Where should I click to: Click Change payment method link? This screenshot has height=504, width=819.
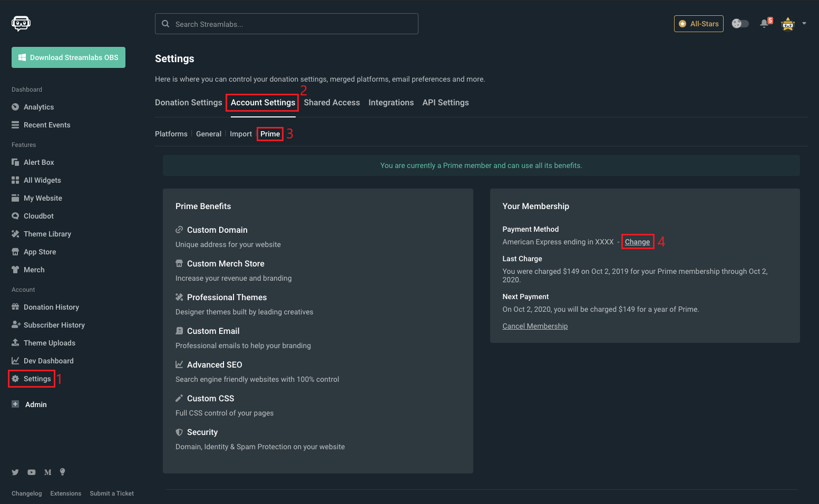638,242
